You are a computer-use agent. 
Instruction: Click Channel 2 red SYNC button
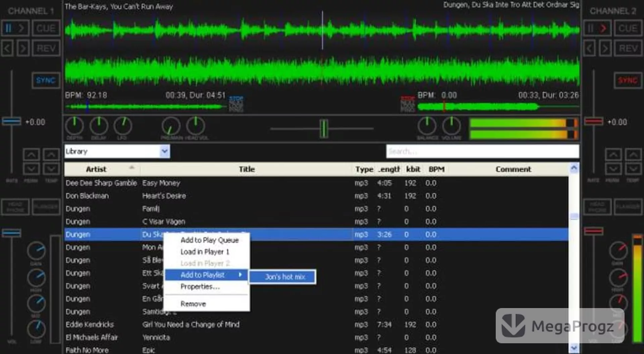(x=628, y=80)
